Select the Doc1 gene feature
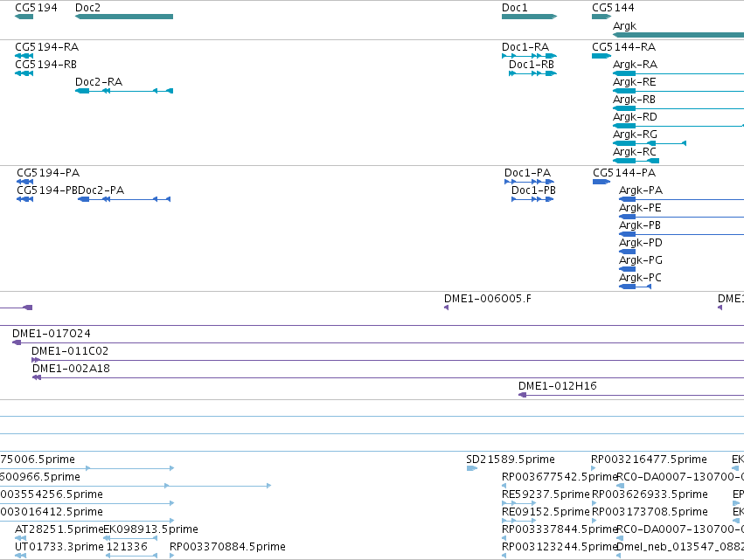Screen dimensions: 744x560 pyautogui.click(x=529, y=17)
